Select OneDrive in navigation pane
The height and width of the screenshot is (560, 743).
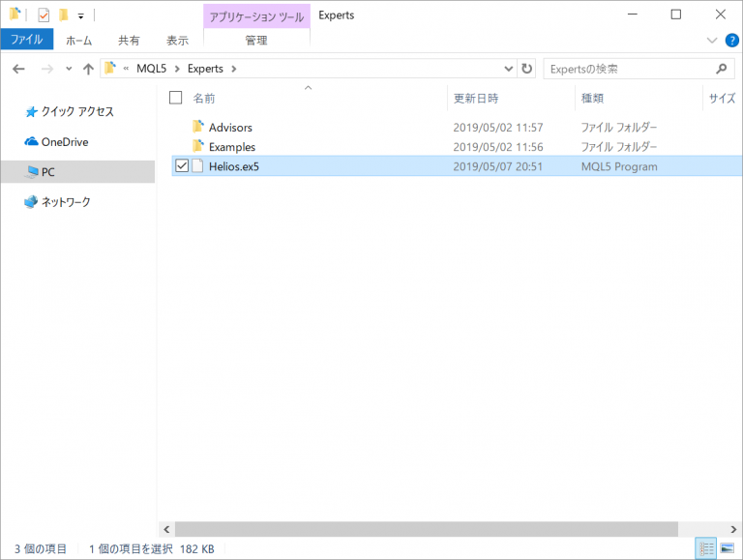point(64,142)
